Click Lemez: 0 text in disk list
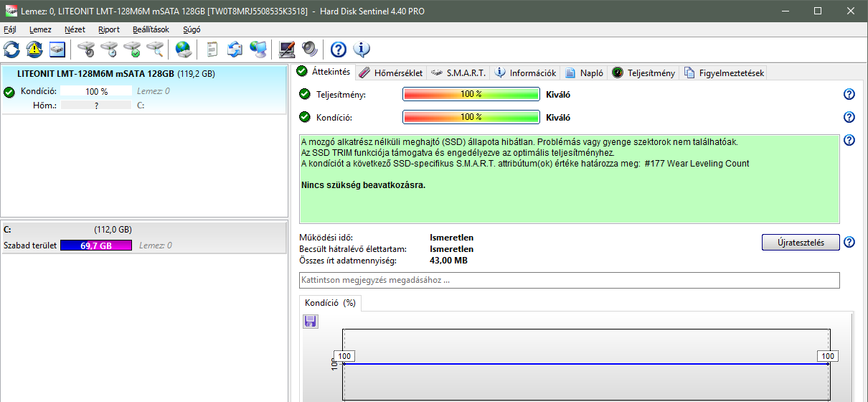 coord(154,92)
